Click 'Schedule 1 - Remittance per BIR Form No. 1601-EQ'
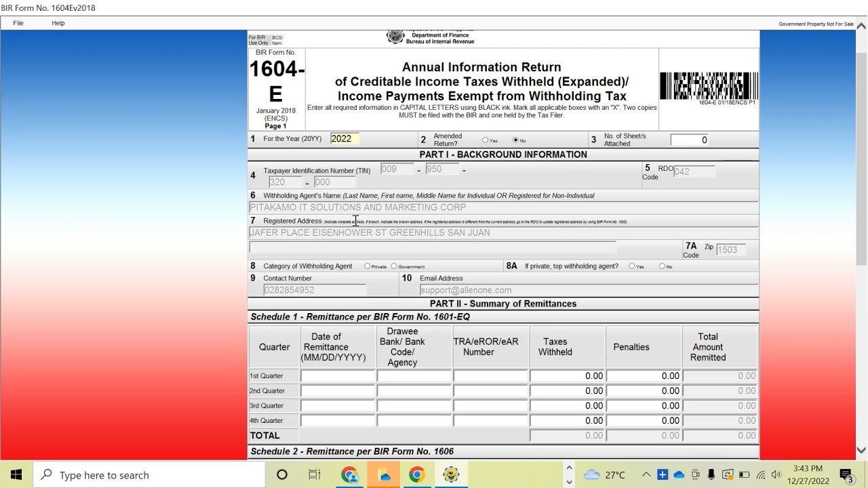 point(360,317)
